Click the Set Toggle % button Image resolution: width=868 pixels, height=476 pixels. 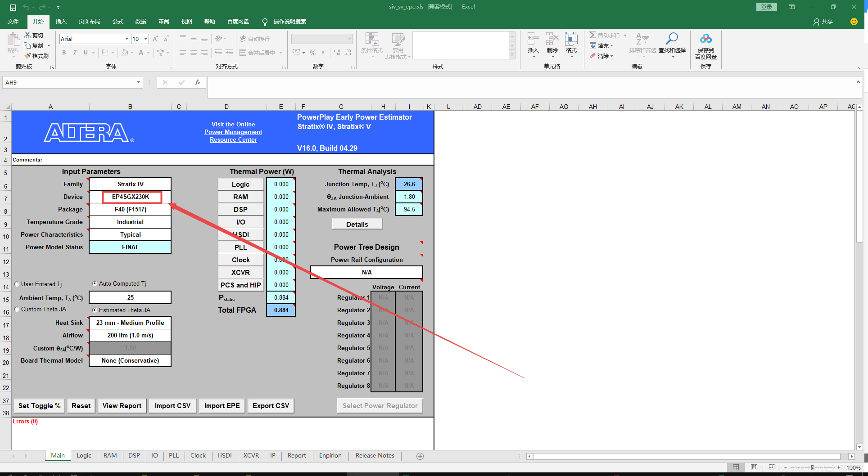click(40, 406)
